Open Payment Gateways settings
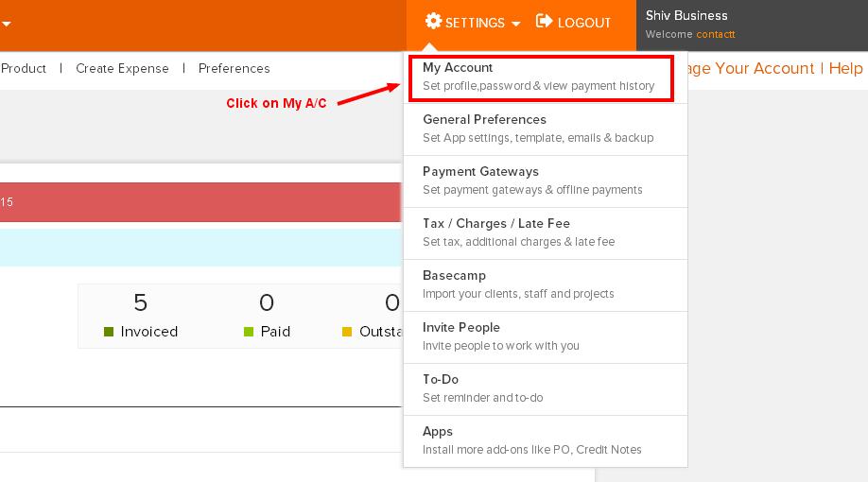The image size is (868, 482). 546,181
